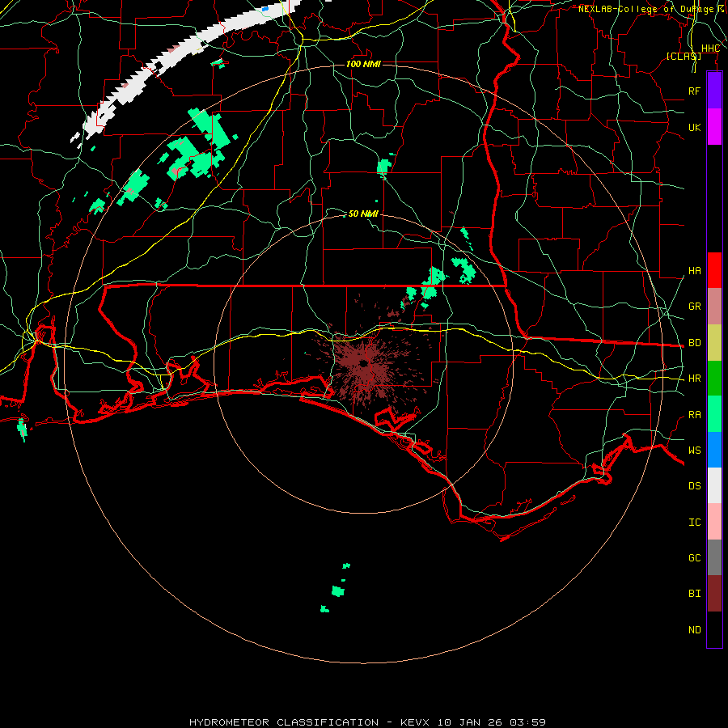Click the HR legend label
728x728 pixels.
pyautogui.click(x=694, y=379)
